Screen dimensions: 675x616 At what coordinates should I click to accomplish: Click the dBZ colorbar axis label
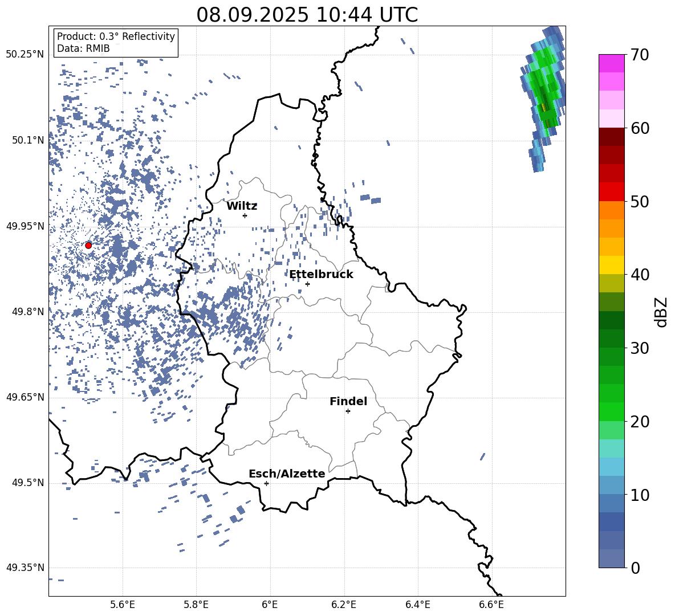pos(662,312)
